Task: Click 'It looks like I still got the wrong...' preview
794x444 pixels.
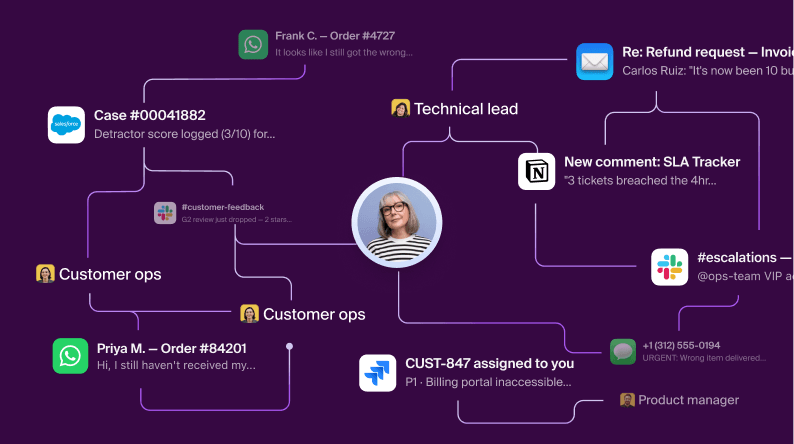Action: (x=344, y=53)
